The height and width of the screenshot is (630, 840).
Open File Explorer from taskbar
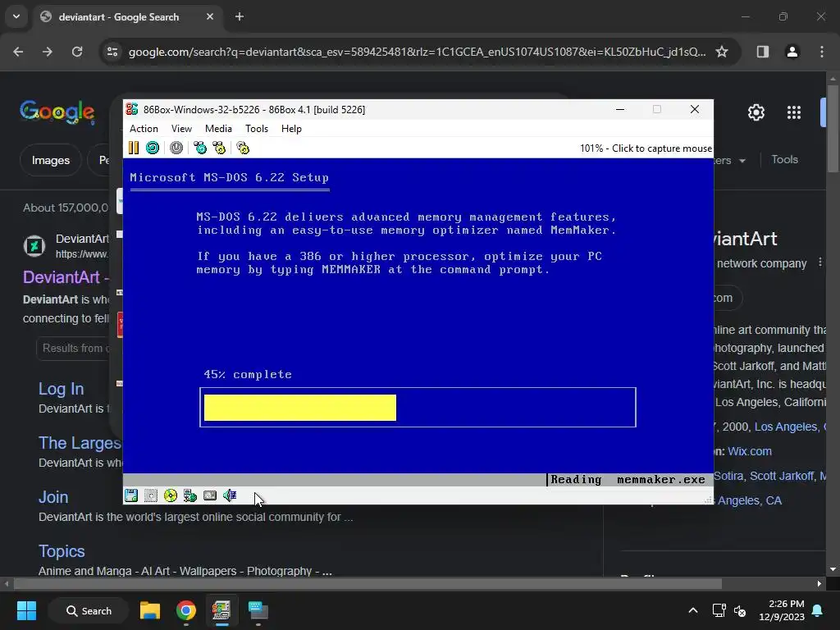pos(150,610)
